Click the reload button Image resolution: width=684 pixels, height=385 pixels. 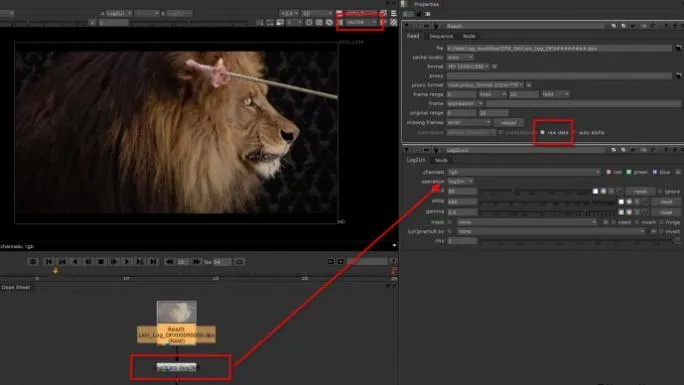[509, 123]
